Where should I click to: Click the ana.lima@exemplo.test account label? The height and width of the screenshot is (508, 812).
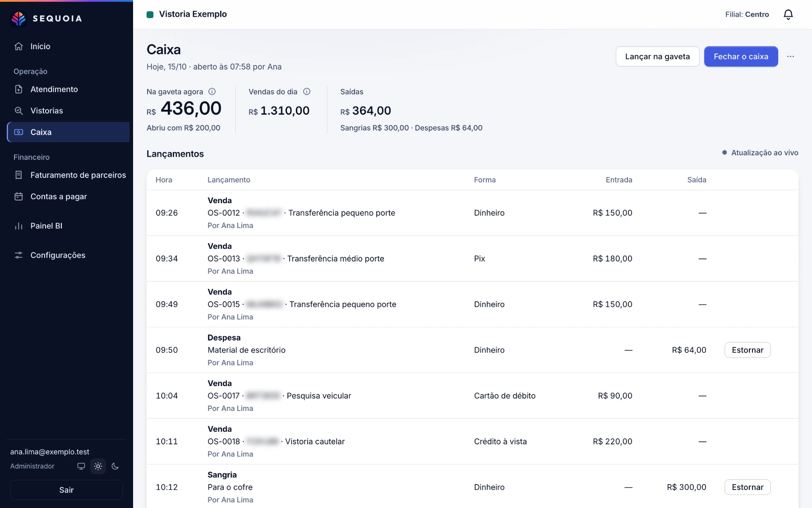[x=50, y=452]
